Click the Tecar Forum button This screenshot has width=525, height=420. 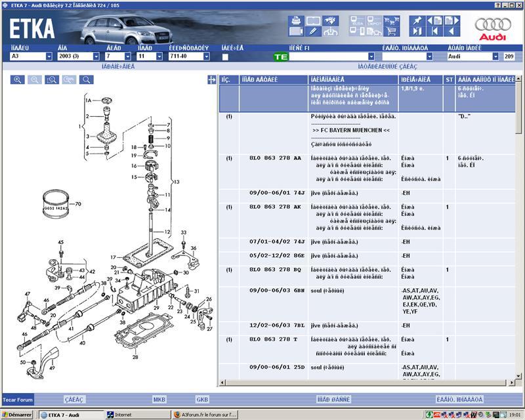(x=18, y=400)
